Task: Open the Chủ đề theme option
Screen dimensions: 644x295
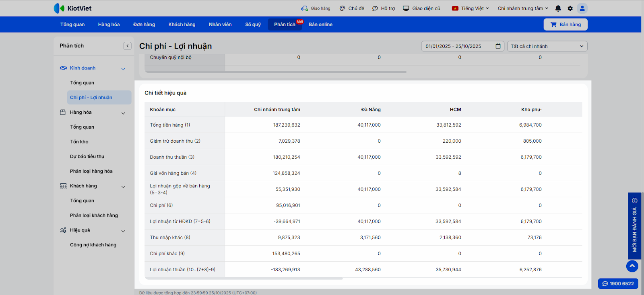Action: (x=352, y=8)
